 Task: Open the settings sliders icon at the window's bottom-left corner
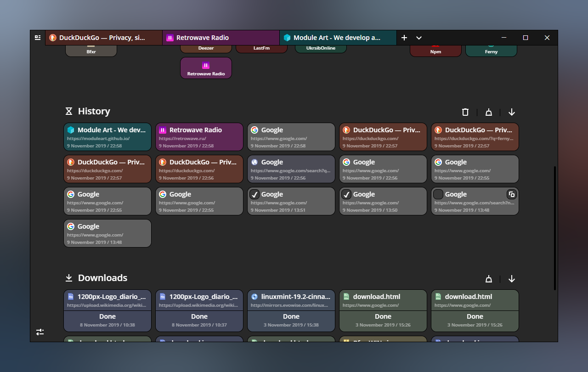tap(40, 332)
